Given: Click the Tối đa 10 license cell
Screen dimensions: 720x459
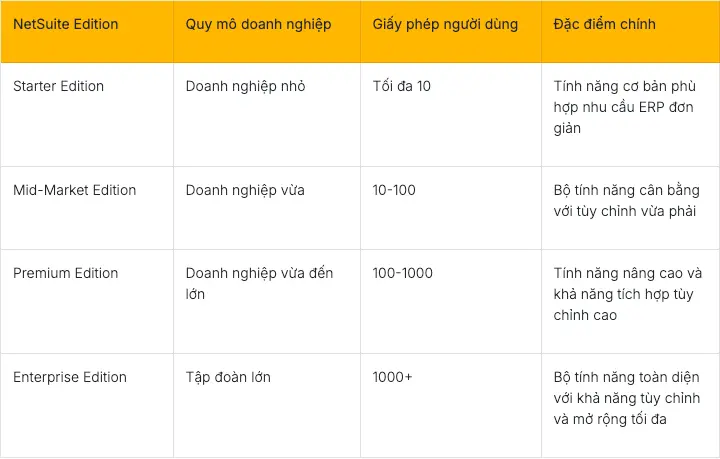Looking at the screenshot, I should (402, 86).
